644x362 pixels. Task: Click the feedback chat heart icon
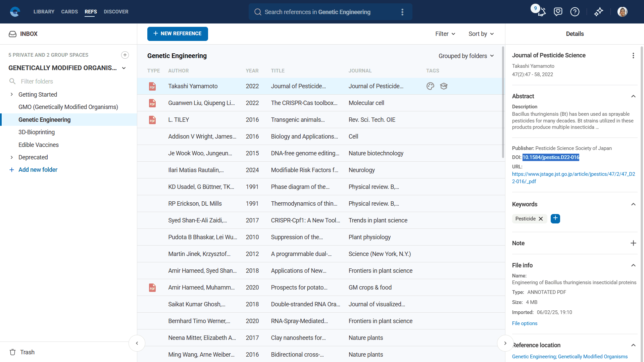558,12
